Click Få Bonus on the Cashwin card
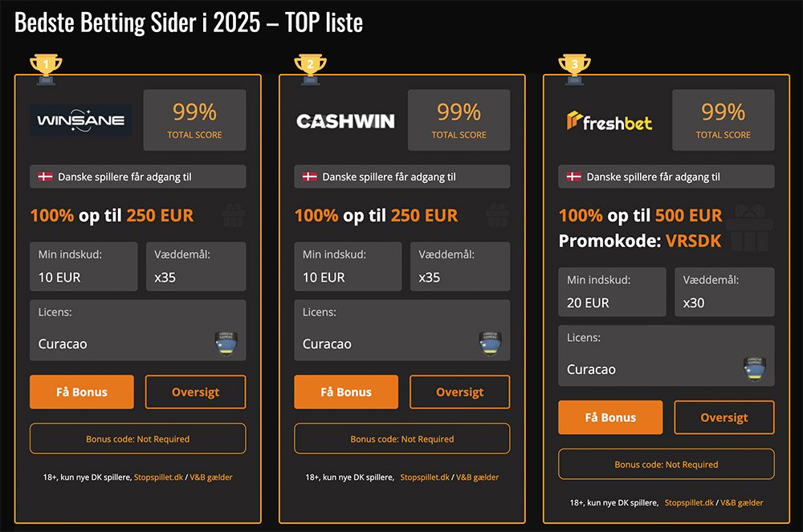Viewport: 803px width, 532px height. 346,392
